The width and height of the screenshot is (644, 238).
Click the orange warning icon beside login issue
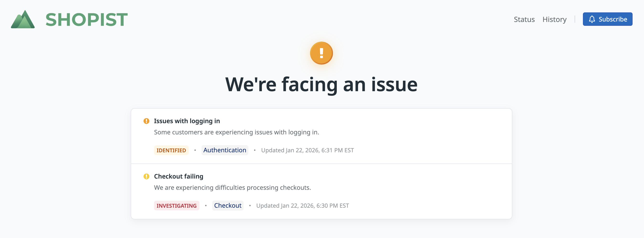(146, 121)
